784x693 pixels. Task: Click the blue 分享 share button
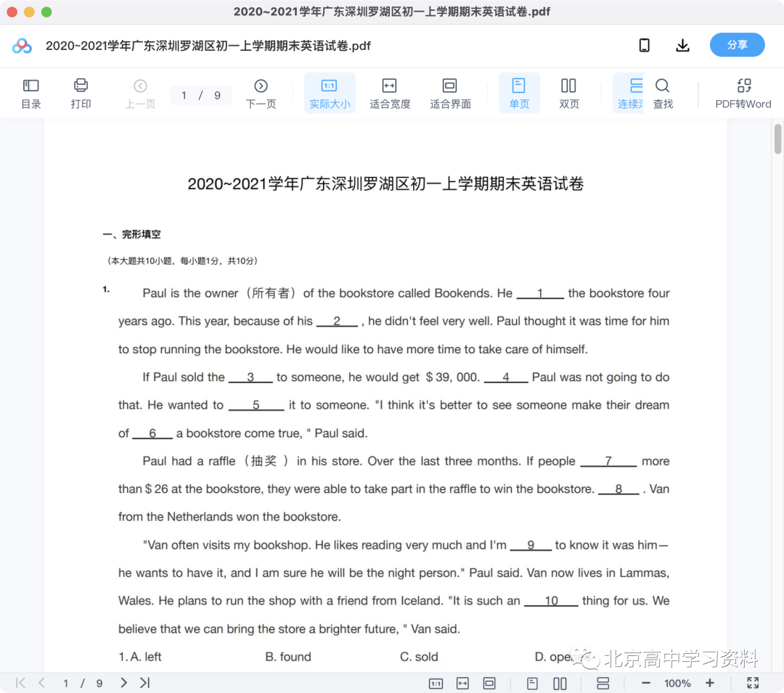[737, 45]
